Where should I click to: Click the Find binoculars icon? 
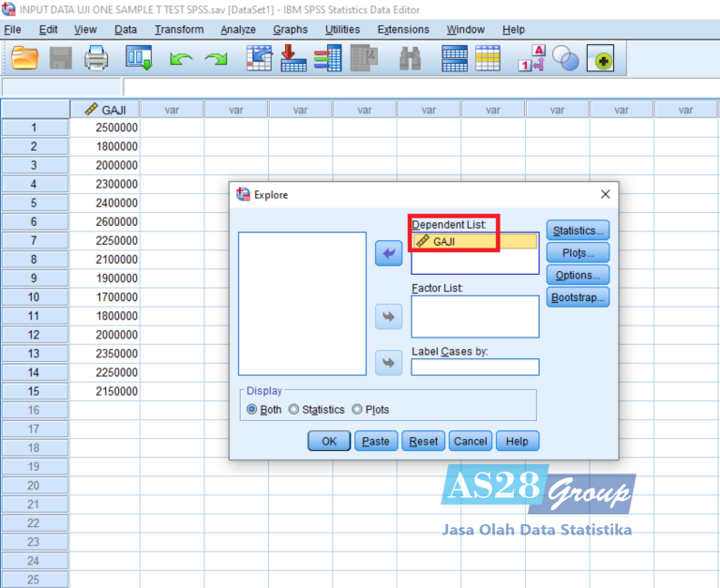click(x=410, y=59)
